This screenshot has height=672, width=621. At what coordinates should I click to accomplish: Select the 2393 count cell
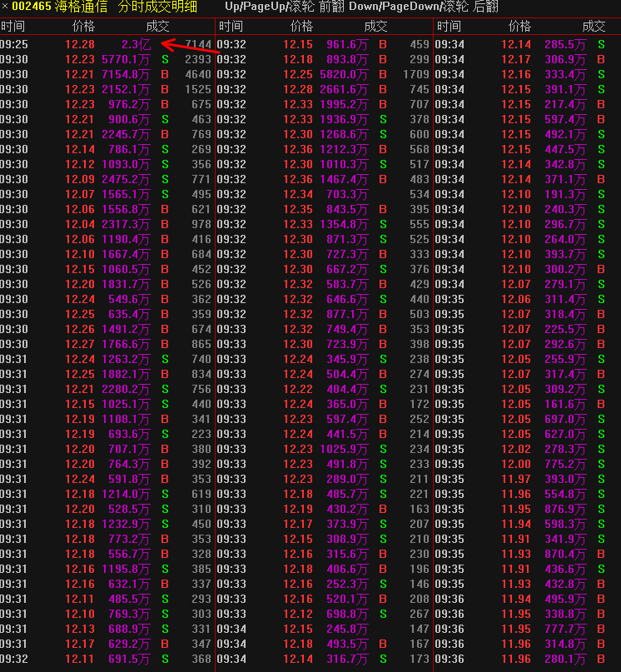tap(198, 60)
